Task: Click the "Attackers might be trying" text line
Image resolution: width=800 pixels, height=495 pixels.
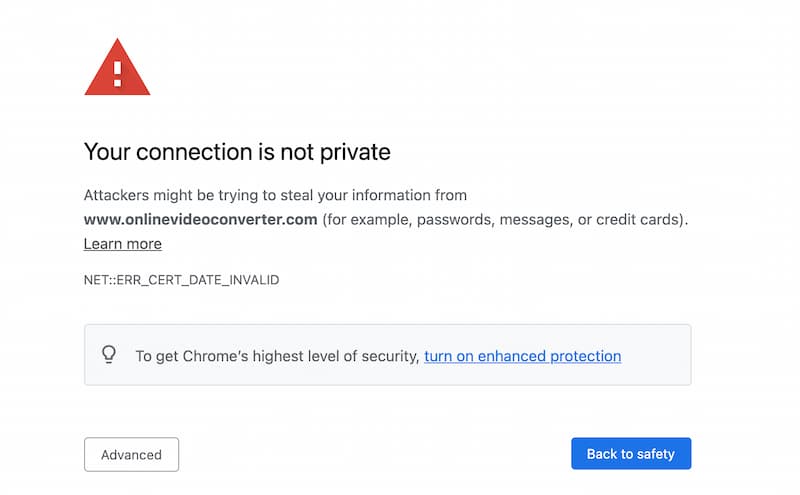Action: pos(275,195)
